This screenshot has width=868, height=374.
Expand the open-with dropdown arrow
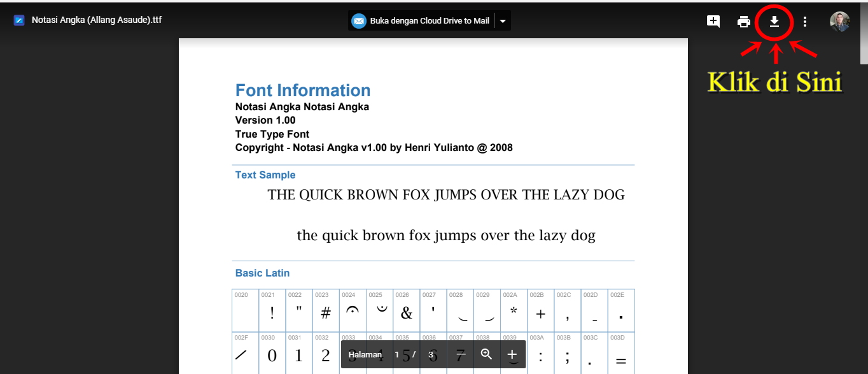click(503, 21)
